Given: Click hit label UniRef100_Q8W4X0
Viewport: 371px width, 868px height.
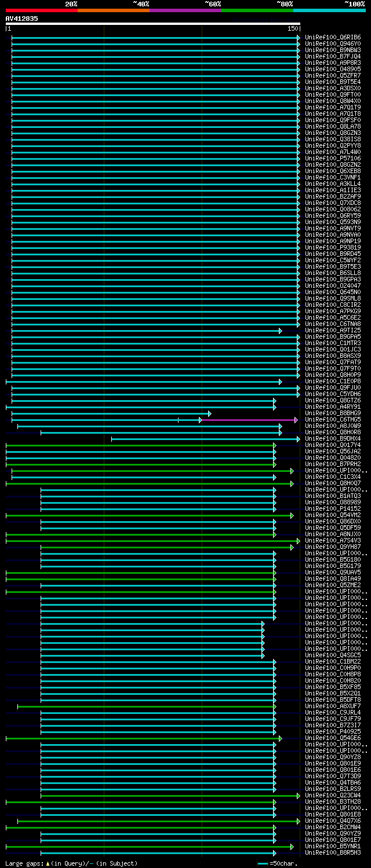Looking at the screenshot, I should tap(333, 101).
